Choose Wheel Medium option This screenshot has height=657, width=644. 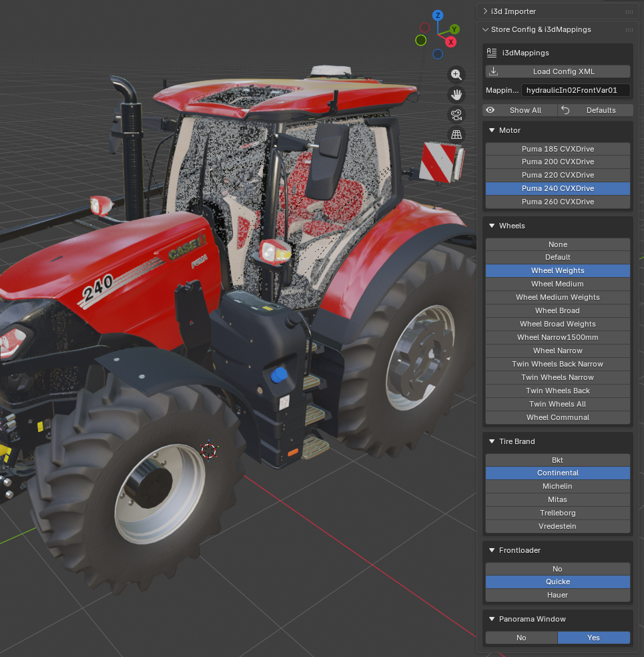[558, 284]
